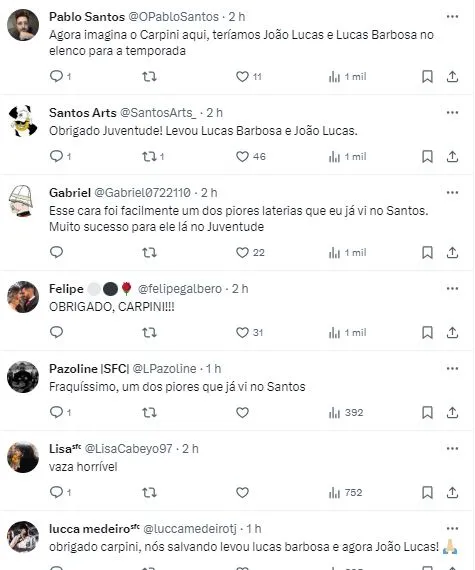View analytics showing 752 on Lisa's tweet
This screenshot has width=475, height=570.
(x=345, y=493)
